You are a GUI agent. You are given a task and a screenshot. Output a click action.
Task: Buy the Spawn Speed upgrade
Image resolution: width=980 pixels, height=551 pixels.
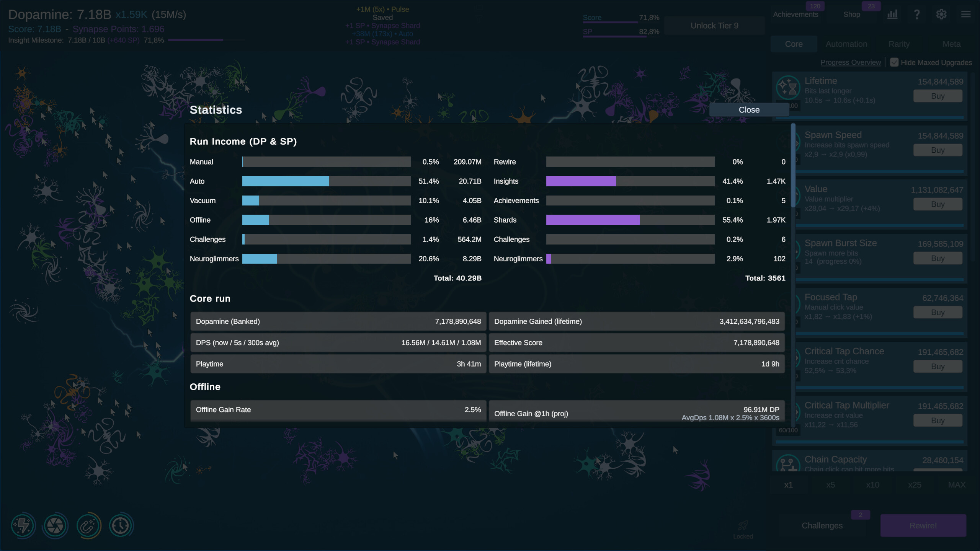click(938, 150)
